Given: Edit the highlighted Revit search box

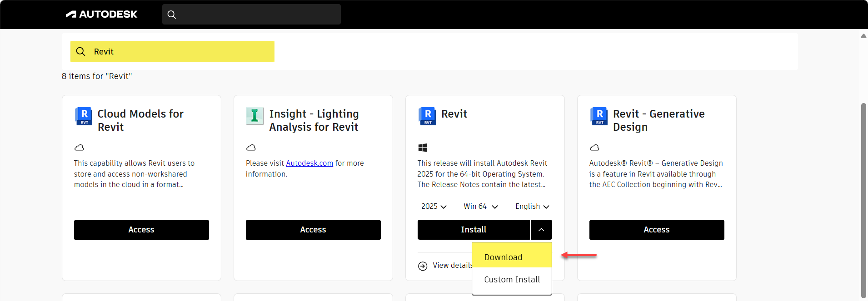Looking at the screenshot, I should coord(172,52).
